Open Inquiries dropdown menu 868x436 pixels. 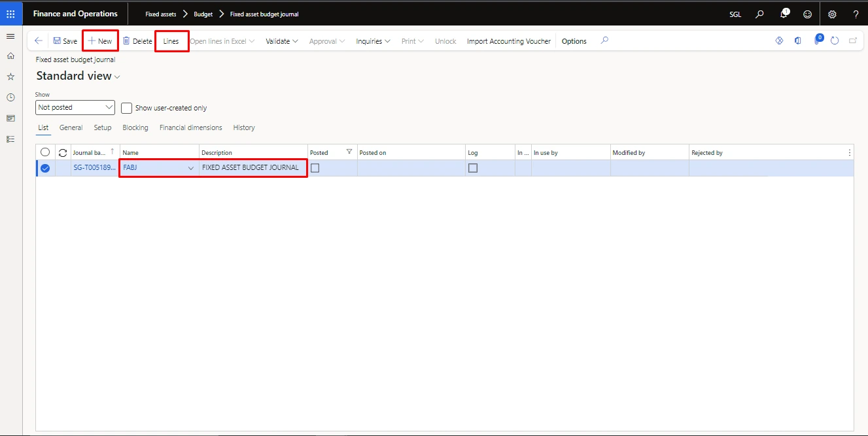pos(373,41)
